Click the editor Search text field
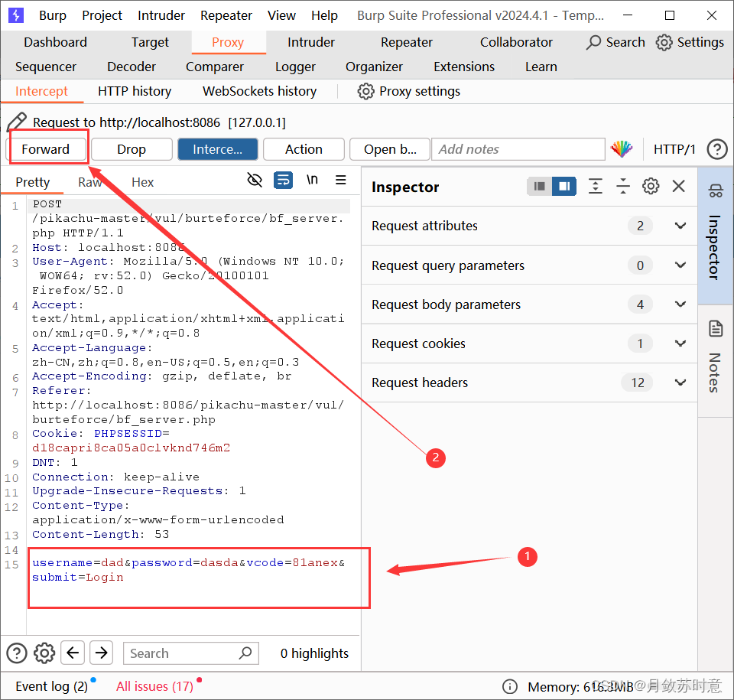The height and width of the screenshot is (700, 734). [191, 653]
